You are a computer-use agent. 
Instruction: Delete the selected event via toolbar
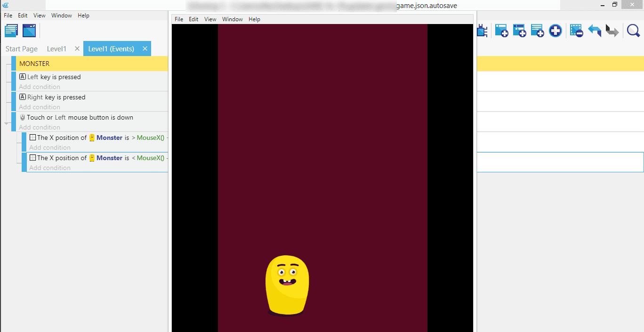576,31
